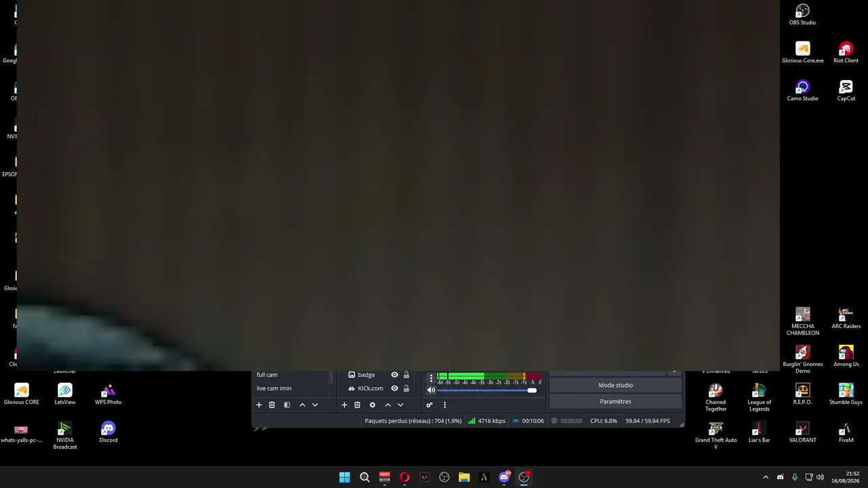
Task: Click the CPU: 6.8% status entry
Action: tap(604, 421)
